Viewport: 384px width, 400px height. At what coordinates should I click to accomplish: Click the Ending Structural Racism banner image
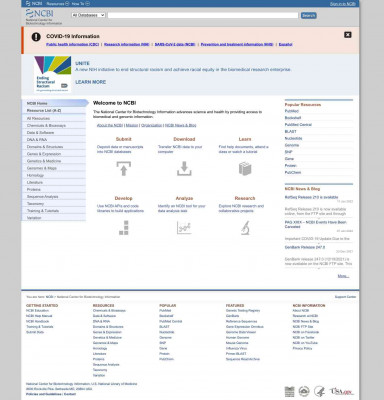click(x=53, y=74)
